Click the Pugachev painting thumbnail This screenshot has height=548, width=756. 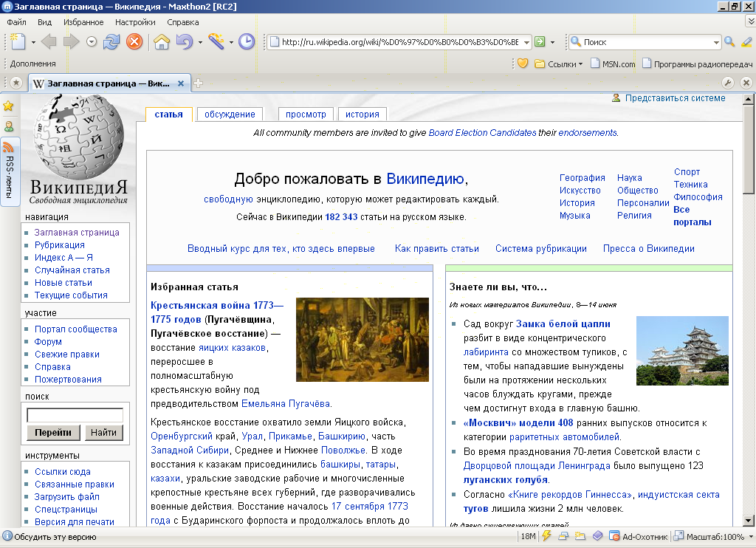(x=362, y=340)
